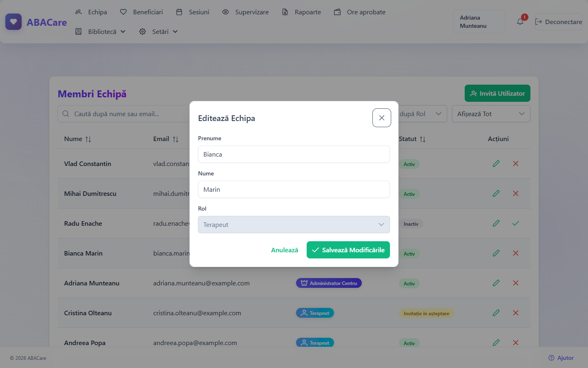Click the ABACare heart logo icon
The height and width of the screenshot is (368, 588).
[x=13, y=22]
